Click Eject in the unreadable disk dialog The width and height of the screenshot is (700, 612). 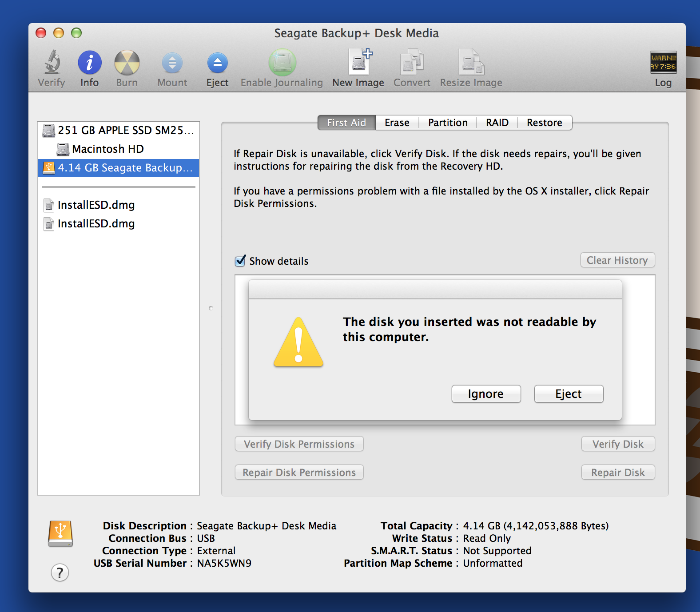coord(569,394)
